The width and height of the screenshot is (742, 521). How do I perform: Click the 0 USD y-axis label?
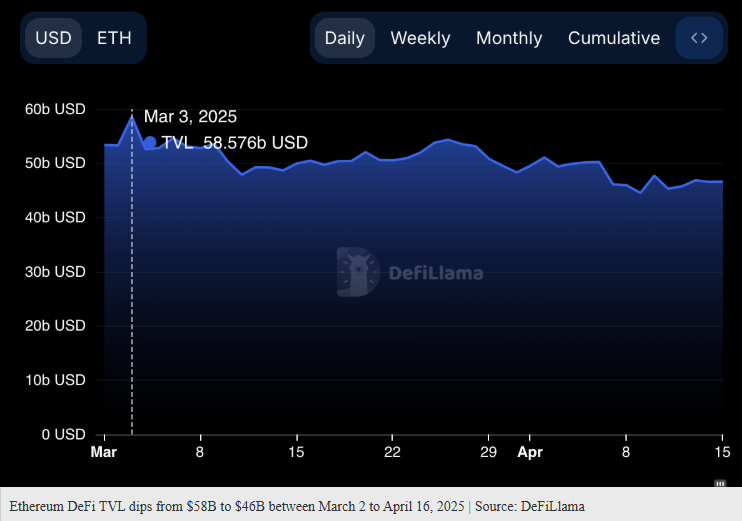click(x=63, y=434)
